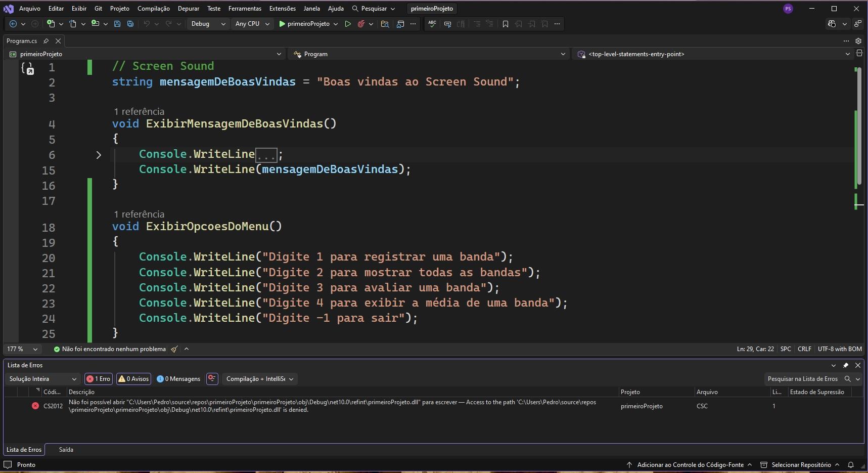Click Adicionar ao Controle do Código-Fonte
This screenshot has height=473, width=868.
click(690, 465)
